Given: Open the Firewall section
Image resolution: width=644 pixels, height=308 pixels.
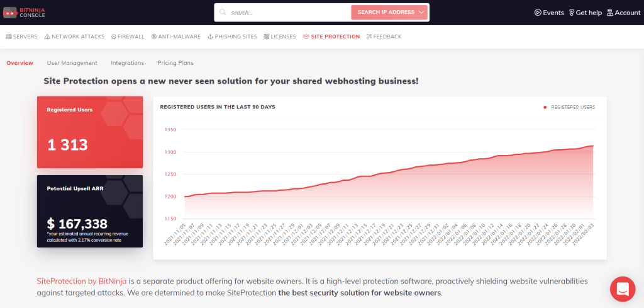Looking at the screenshot, I should 128,37.
